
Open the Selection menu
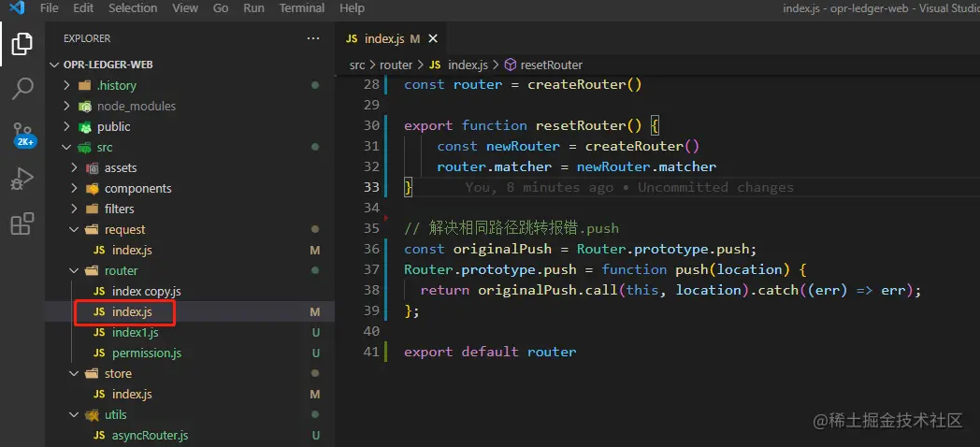click(133, 8)
